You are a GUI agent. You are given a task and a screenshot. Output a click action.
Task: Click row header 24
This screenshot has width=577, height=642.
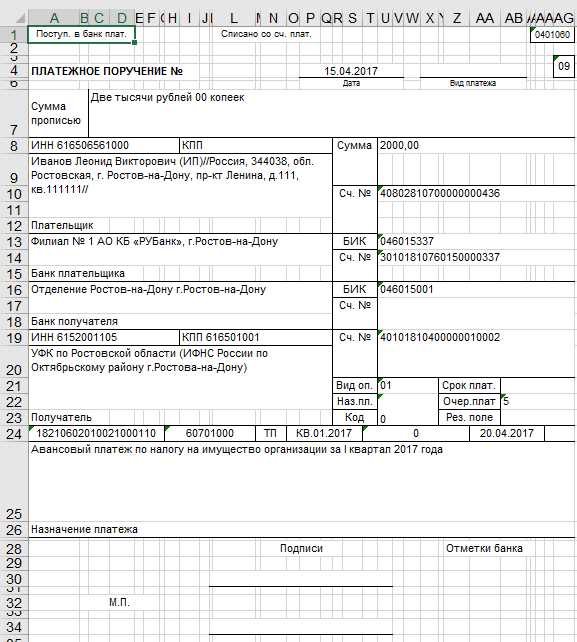(x=14, y=433)
